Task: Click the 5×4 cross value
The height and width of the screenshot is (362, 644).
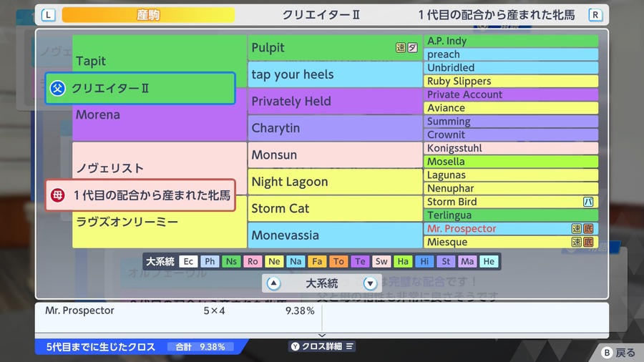Action: pyautogui.click(x=214, y=310)
